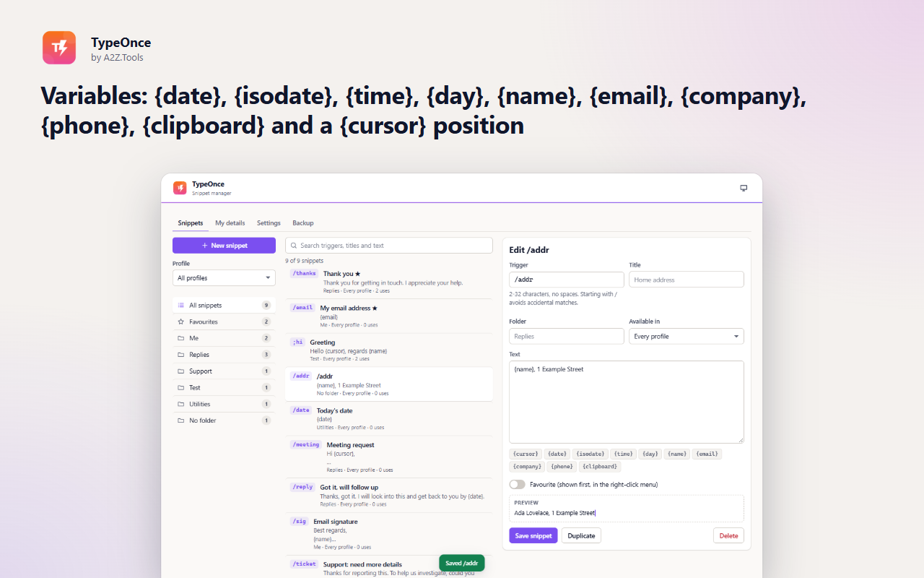The width and height of the screenshot is (924, 578).
Task: Click the search triggers, titles and text field
Action: pyautogui.click(x=389, y=246)
